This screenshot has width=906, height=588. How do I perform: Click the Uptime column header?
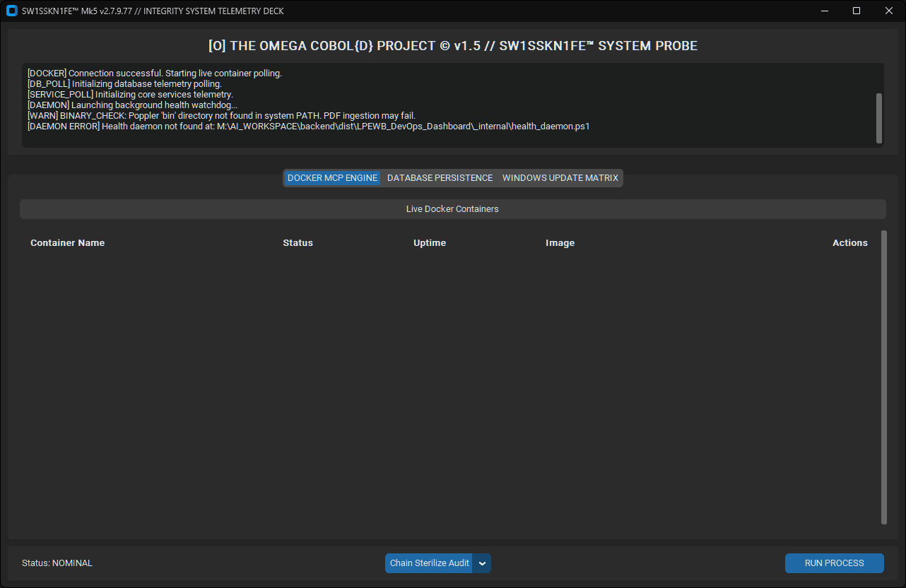430,242
